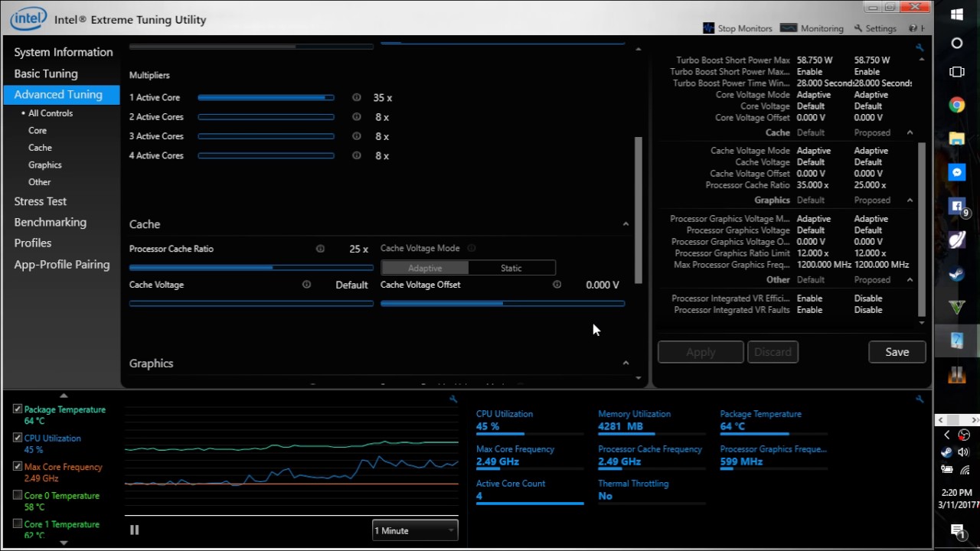Open Cortana circle icon

click(957, 44)
